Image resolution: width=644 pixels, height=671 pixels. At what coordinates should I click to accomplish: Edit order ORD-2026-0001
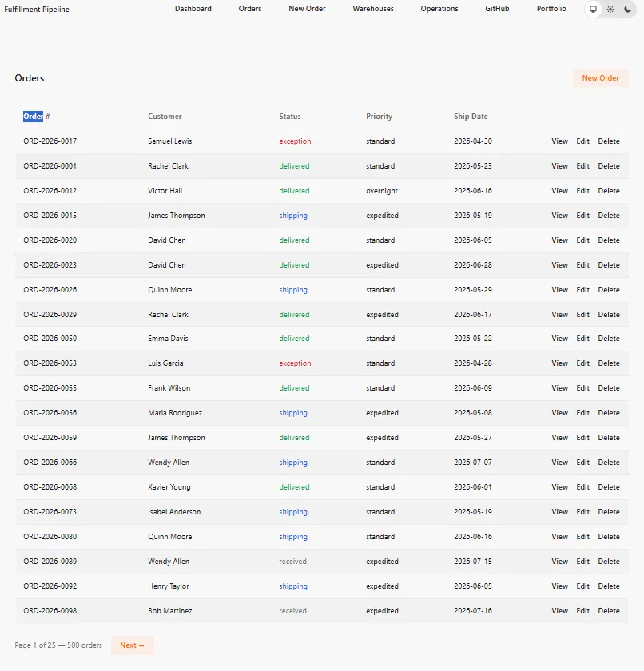click(x=582, y=166)
